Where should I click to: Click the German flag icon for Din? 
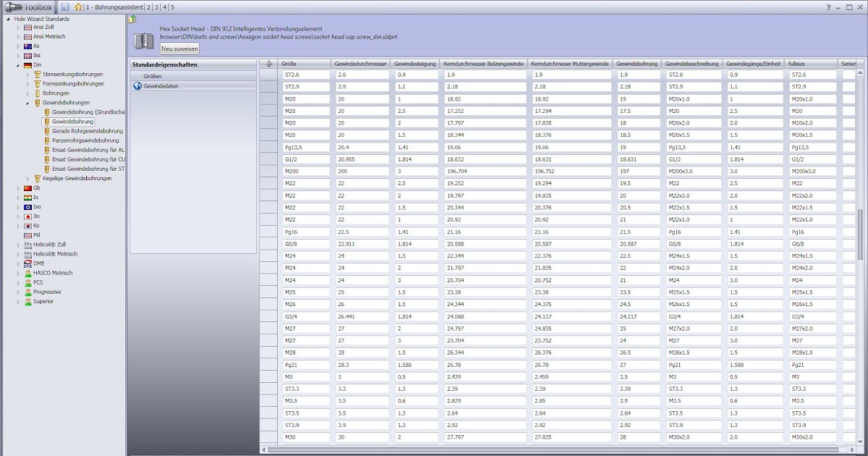coord(27,65)
